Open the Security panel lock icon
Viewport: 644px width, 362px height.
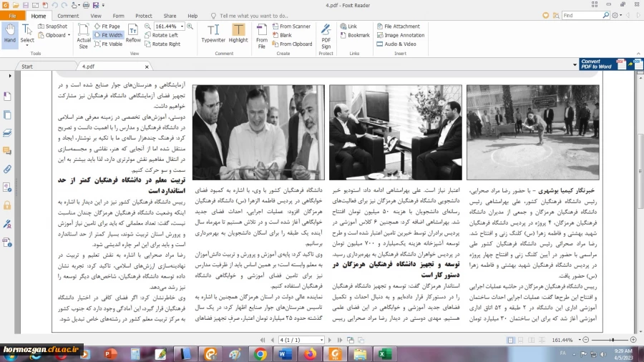click(x=7, y=205)
